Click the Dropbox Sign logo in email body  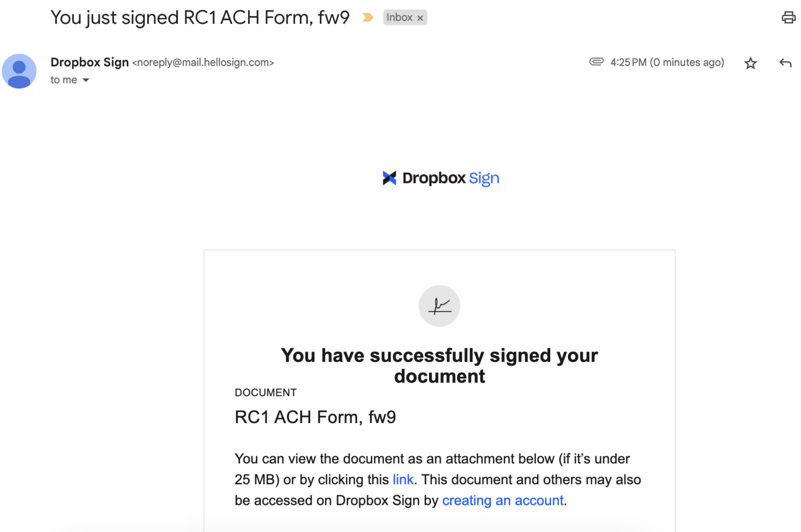tap(441, 178)
